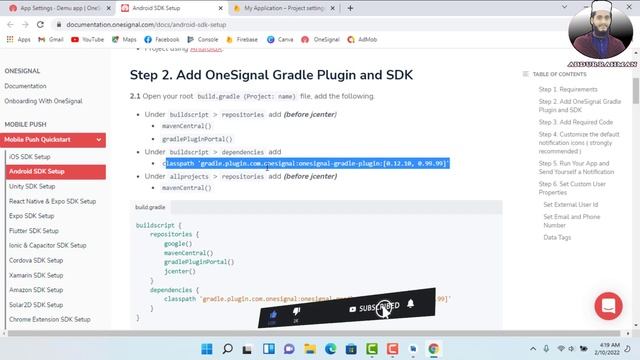640x360 pixels.
Task: Open Onboarding With OneSignal link
Action: [43, 101]
